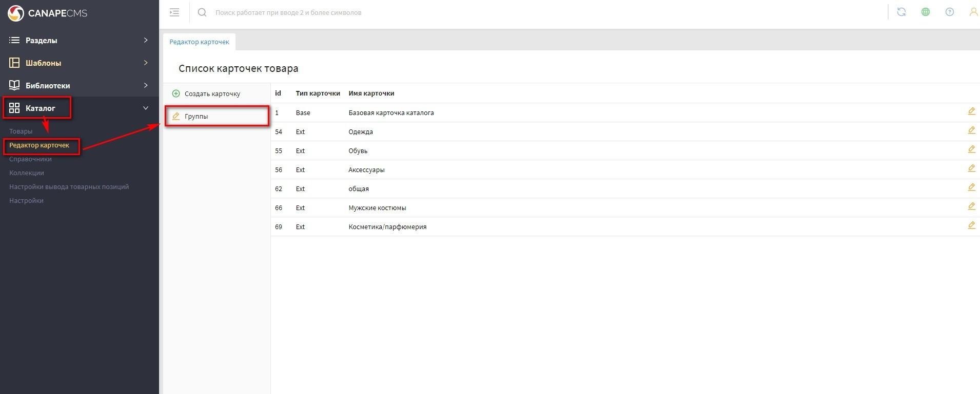This screenshot has height=394, width=980.
Task: Open the 'Группы' button
Action: tap(197, 117)
